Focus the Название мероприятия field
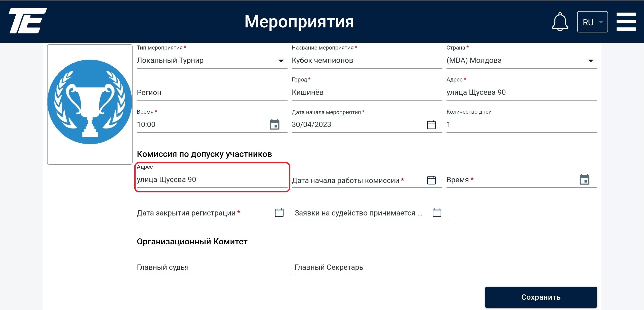The image size is (644, 310). pos(367,60)
